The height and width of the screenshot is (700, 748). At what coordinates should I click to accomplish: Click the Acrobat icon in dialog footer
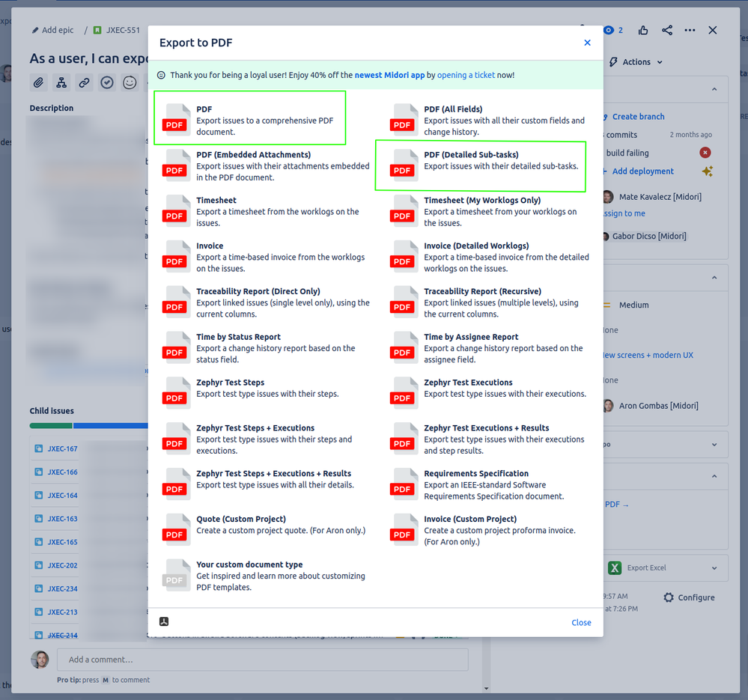(164, 621)
